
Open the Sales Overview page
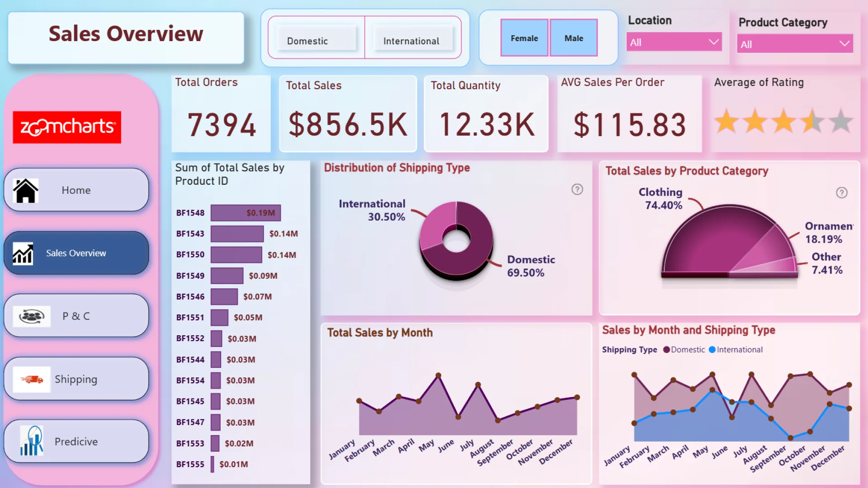tap(76, 253)
